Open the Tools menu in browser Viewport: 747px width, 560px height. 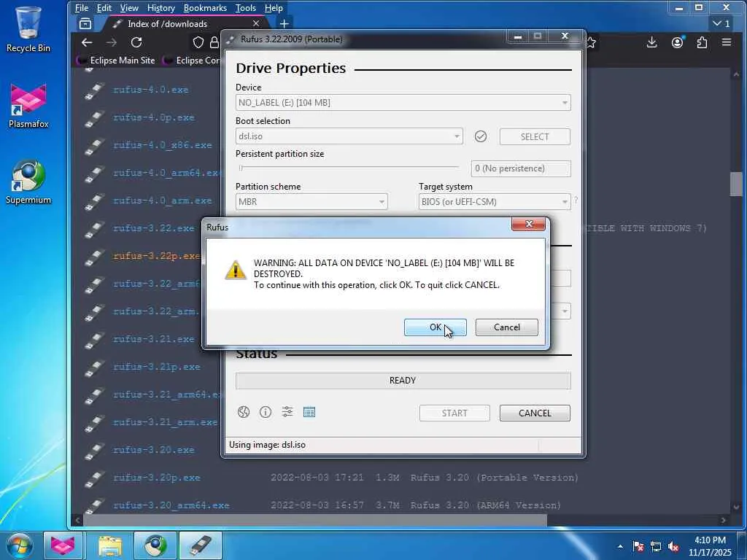pyautogui.click(x=245, y=8)
